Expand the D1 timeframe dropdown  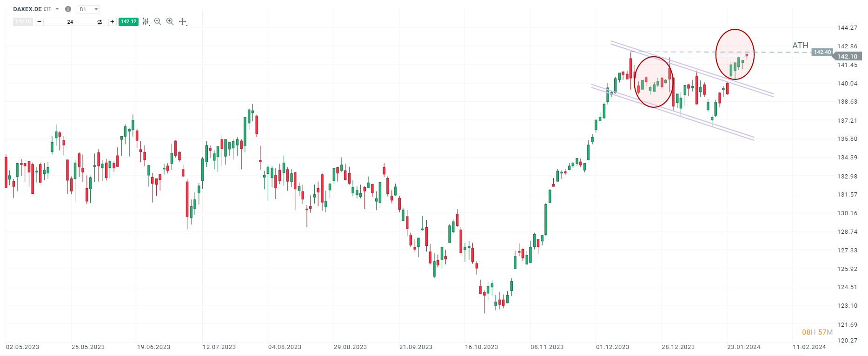tap(96, 9)
